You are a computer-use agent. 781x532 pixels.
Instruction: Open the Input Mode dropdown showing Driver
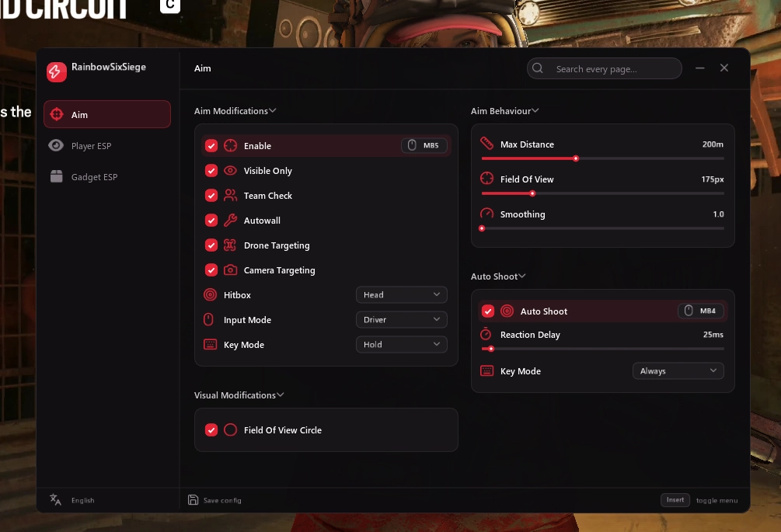(x=402, y=319)
